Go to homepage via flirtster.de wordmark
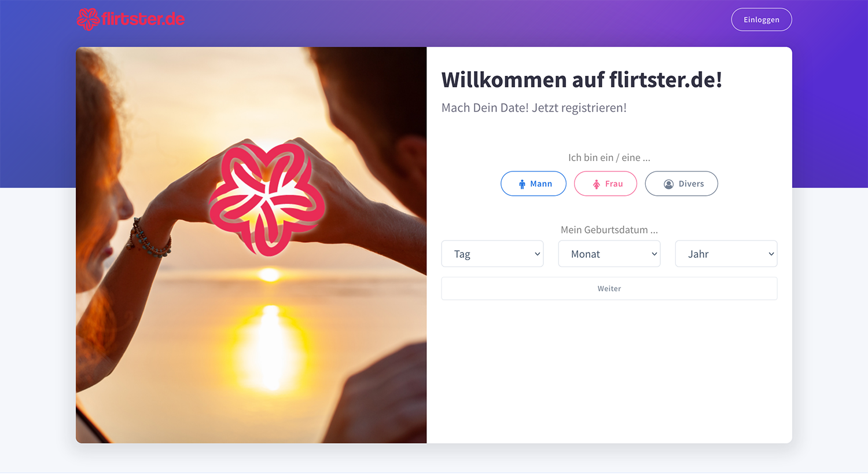This screenshot has width=868, height=475. pos(143,19)
